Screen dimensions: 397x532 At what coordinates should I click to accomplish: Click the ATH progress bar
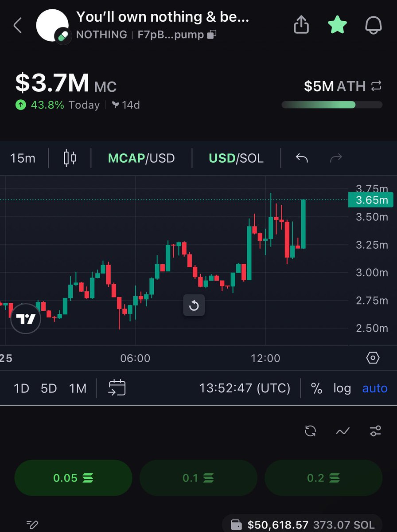coord(332,105)
